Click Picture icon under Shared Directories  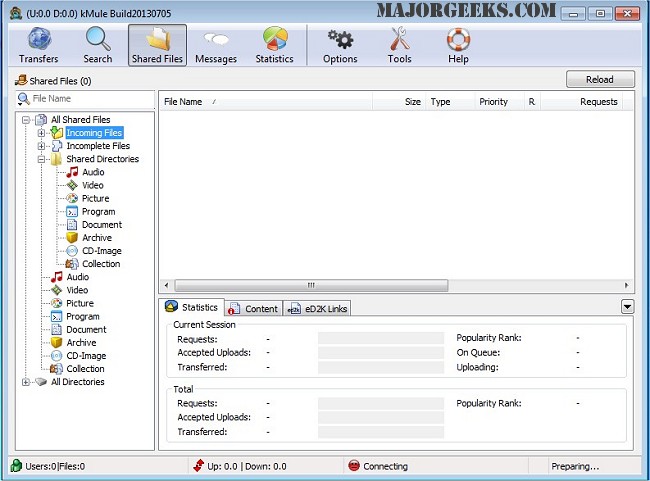tap(72, 199)
